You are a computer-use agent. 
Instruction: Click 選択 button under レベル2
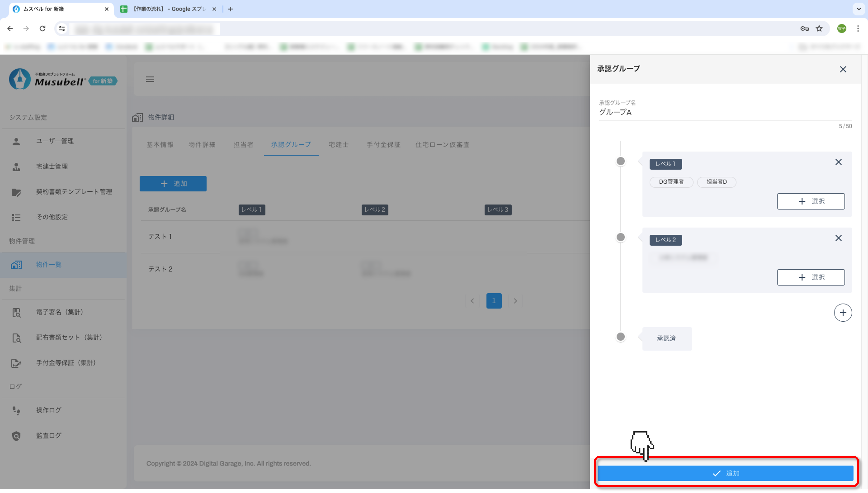coord(810,278)
